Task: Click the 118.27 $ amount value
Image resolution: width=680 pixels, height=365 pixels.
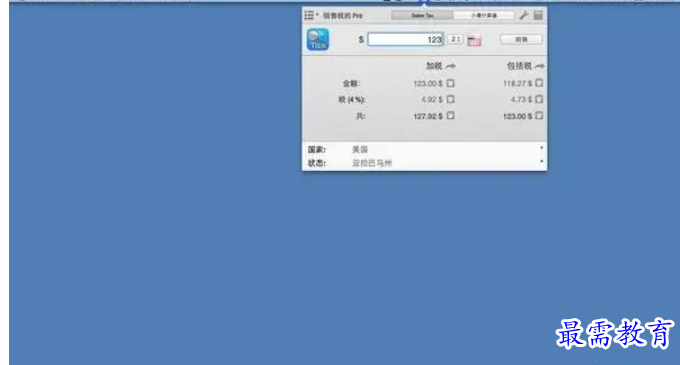Action: click(517, 83)
